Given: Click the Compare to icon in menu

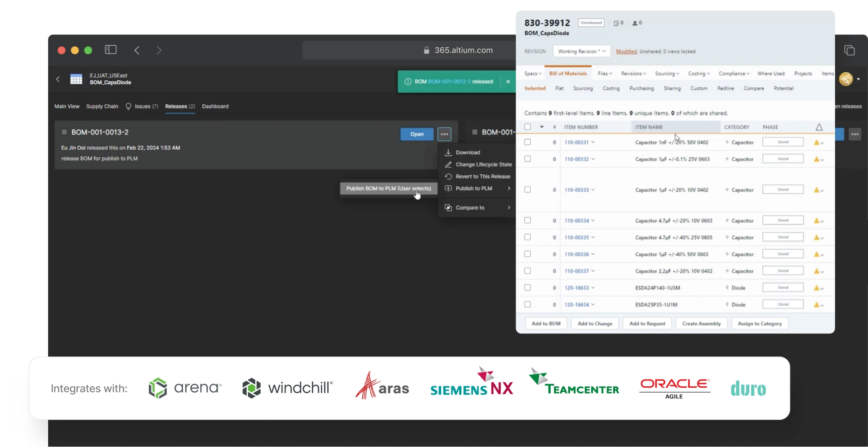Looking at the screenshot, I should click(448, 208).
